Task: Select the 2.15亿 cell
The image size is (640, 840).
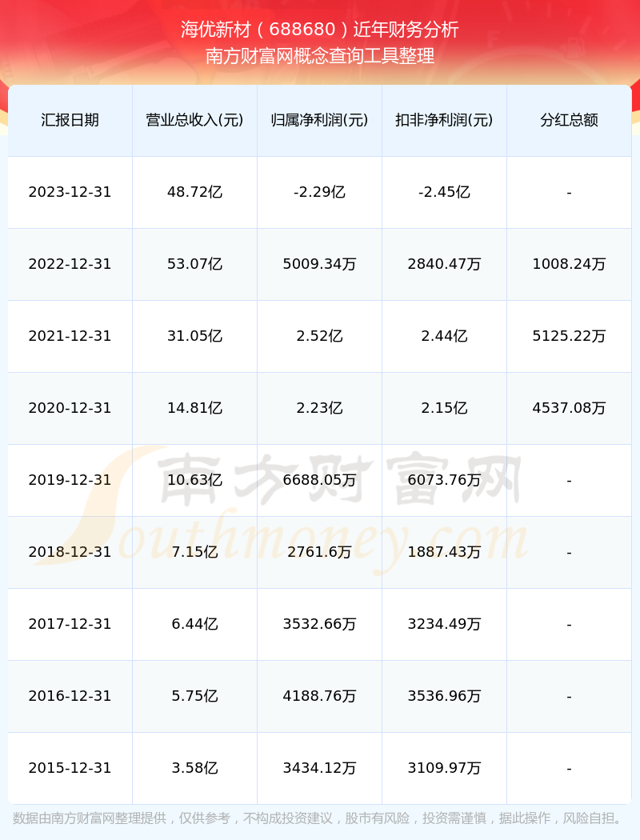Action: coord(445,408)
